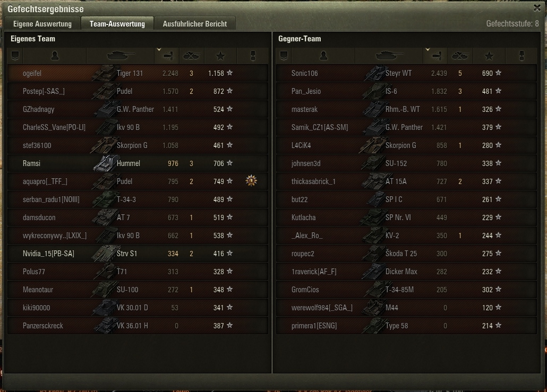This screenshot has height=392, width=547.
Task: Sort own team by experience star icon
Action: click(x=220, y=56)
